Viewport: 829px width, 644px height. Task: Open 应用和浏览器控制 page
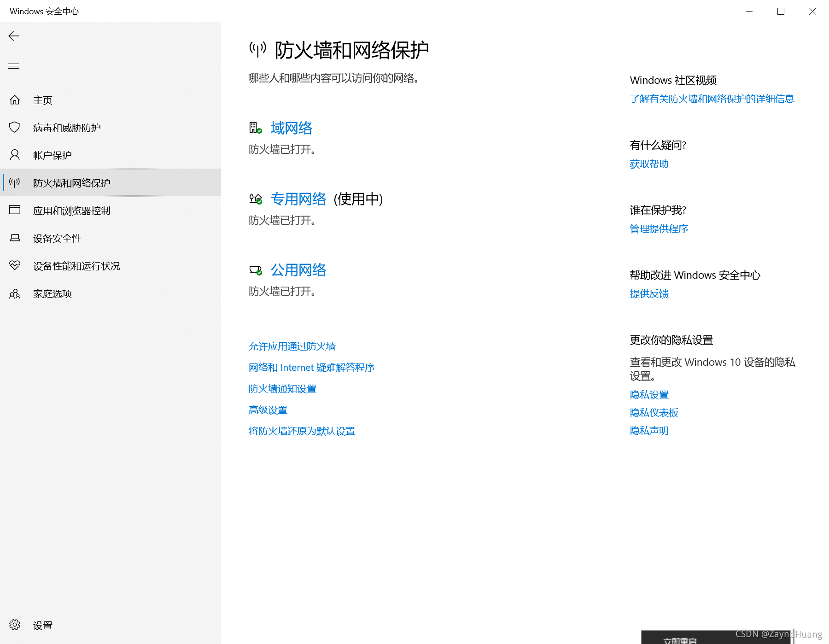(111, 211)
